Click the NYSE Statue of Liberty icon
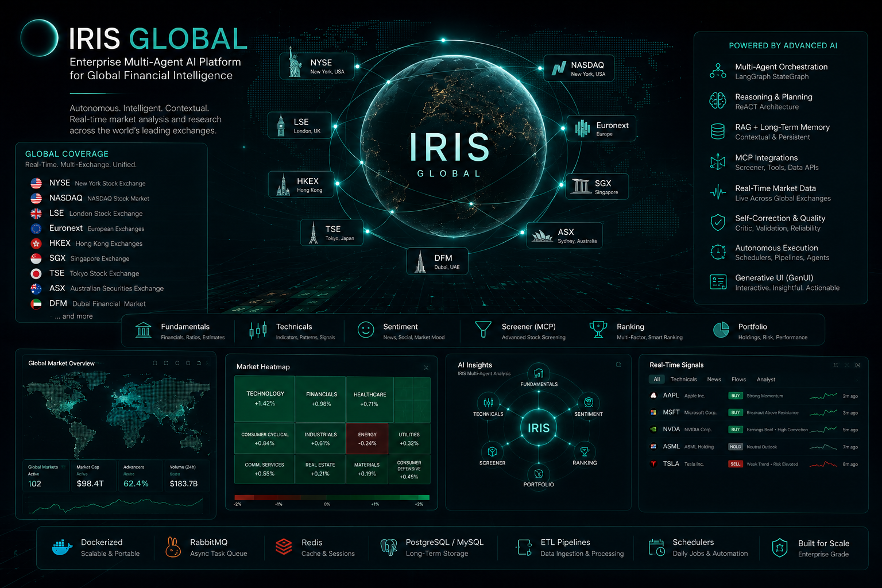The image size is (882, 588). coord(295,63)
